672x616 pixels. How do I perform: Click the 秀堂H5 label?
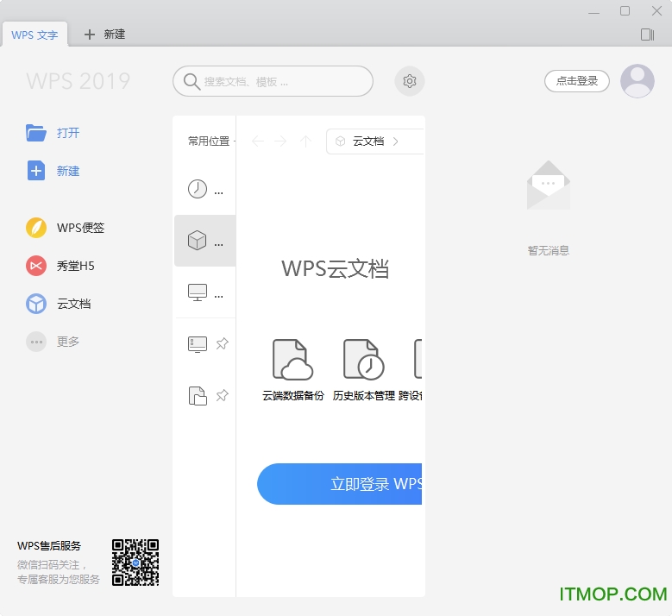(x=75, y=266)
